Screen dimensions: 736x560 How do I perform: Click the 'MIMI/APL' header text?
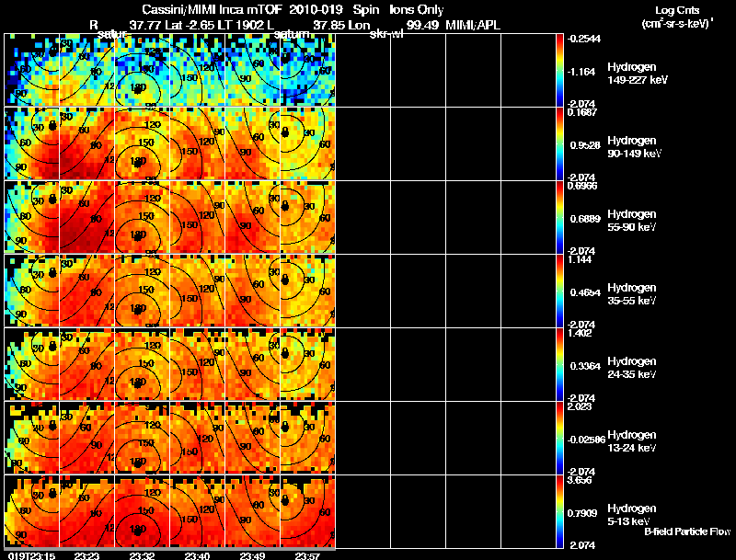(x=473, y=26)
